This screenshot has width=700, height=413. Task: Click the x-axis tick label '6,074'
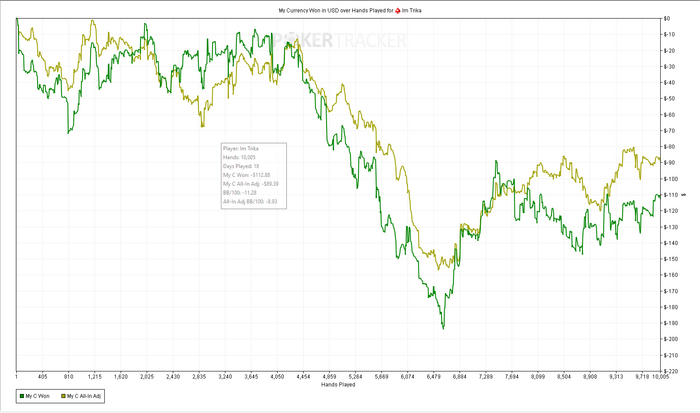point(407,377)
